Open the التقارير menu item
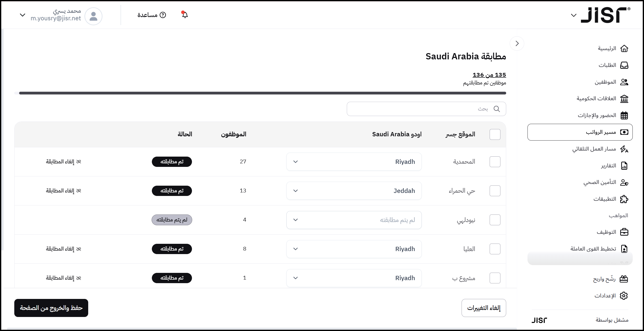 pos(608,166)
